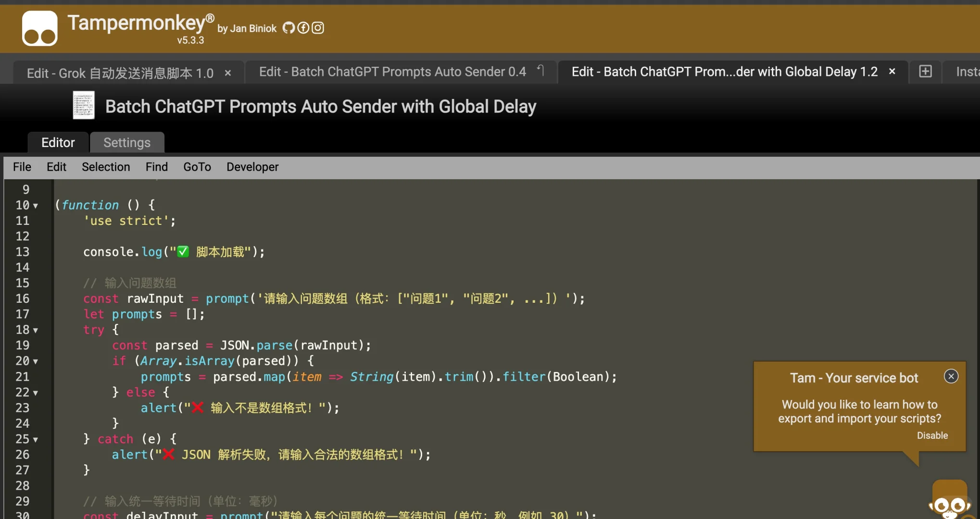This screenshot has height=519, width=980.
Task: Collapse the function fold arrow on line 10
Action: coord(35,206)
